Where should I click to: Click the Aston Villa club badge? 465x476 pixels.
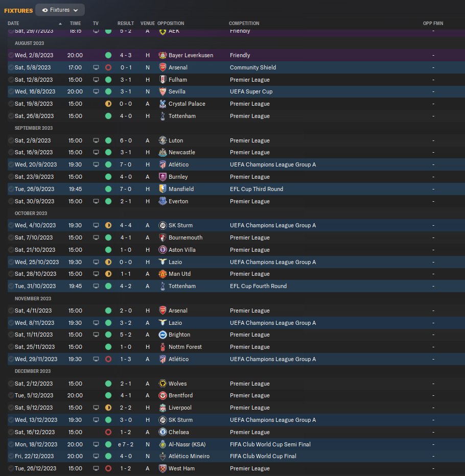point(163,250)
